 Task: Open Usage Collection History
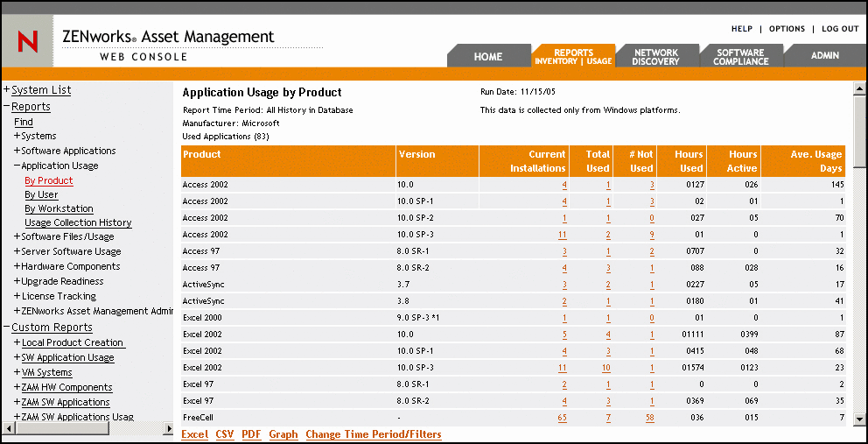78,222
